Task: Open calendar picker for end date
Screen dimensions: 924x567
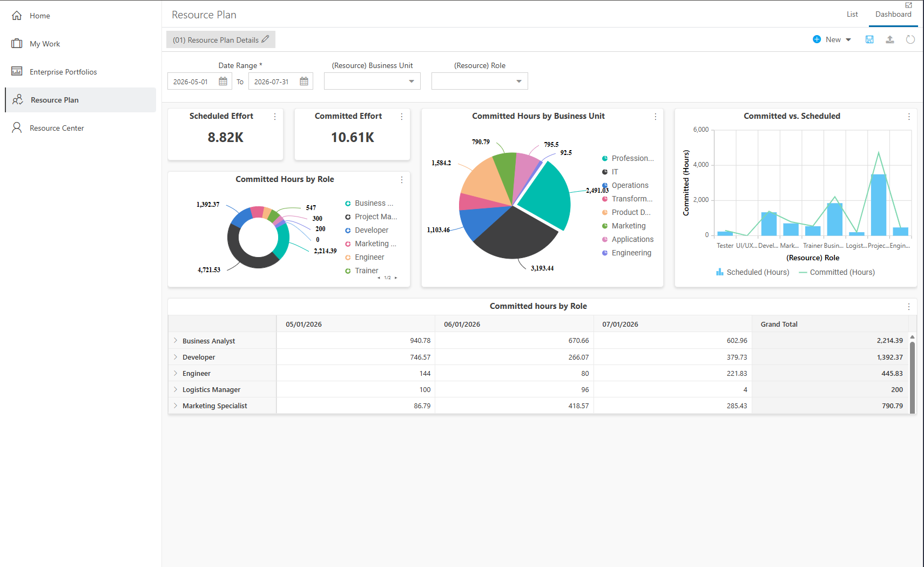Action: click(x=304, y=81)
